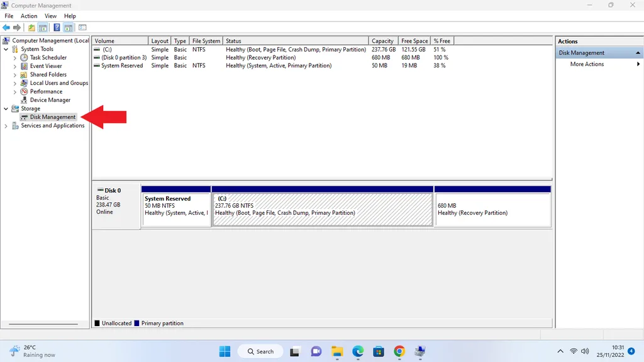Click drive icon beside Disk 0 partition 3
This screenshot has height=362, width=644.
coord(97,57)
